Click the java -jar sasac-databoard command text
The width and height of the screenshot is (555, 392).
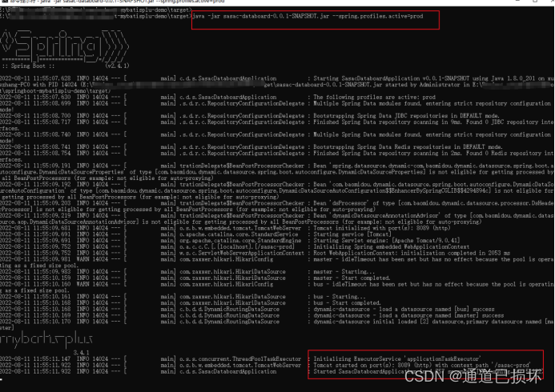pyautogui.click(x=308, y=16)
